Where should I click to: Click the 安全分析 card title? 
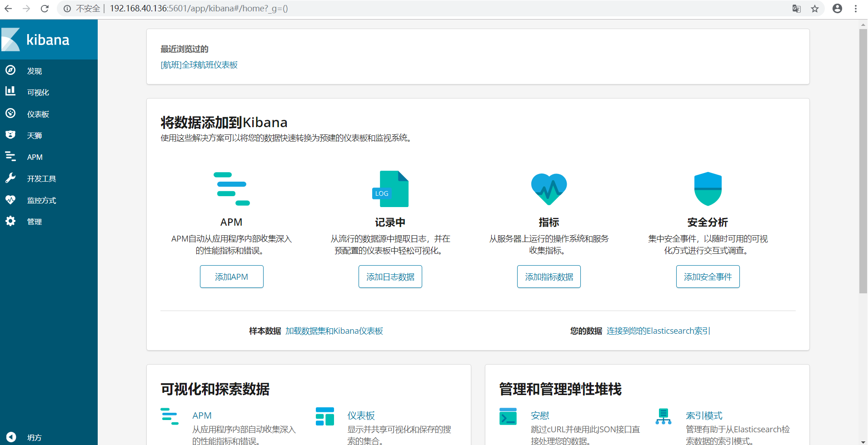coord(708,222)
